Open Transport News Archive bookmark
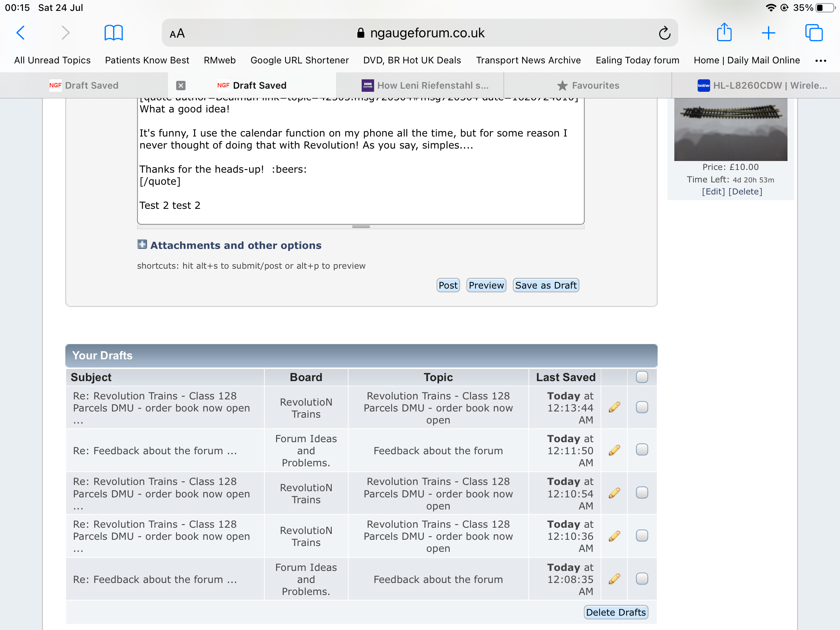Image resolution: width=840 pixels, height=630 pixels. (x=528, y=60)
